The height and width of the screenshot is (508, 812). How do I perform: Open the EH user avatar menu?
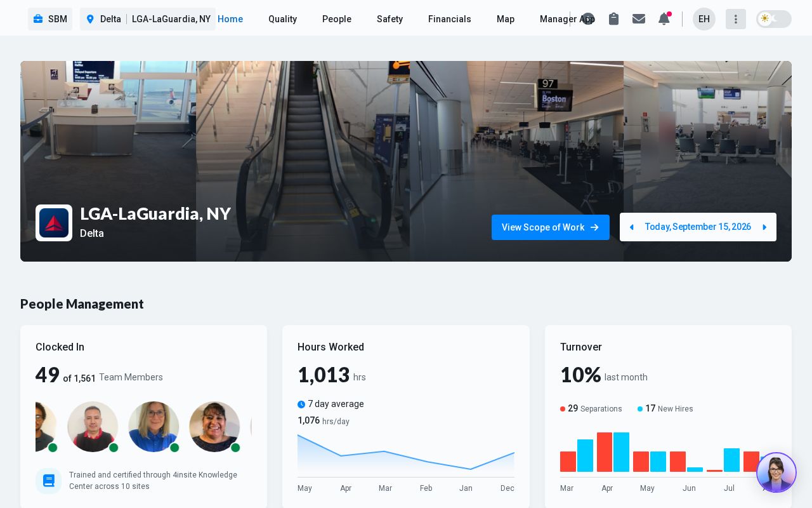tap(704, 19)
